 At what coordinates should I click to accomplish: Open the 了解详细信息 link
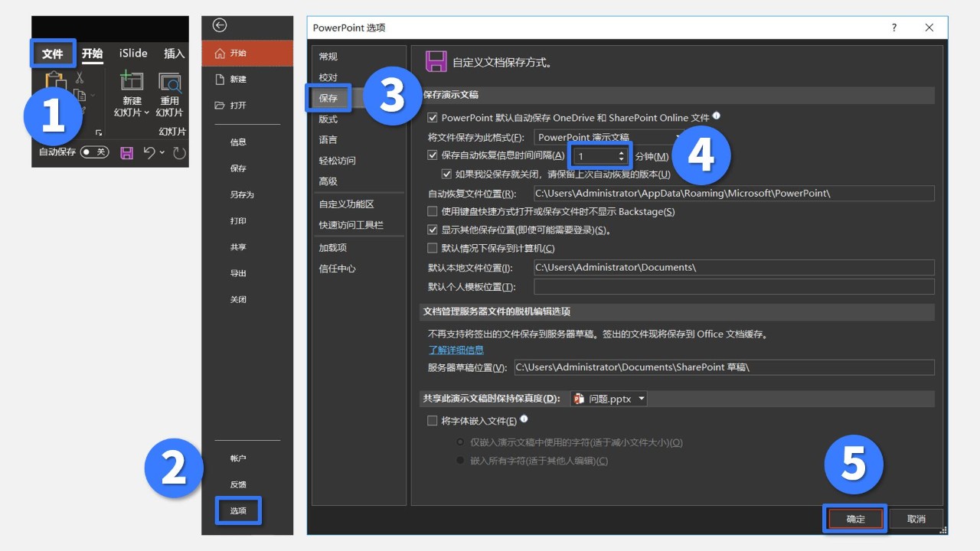pyautogui.click(x=456, y=350)
